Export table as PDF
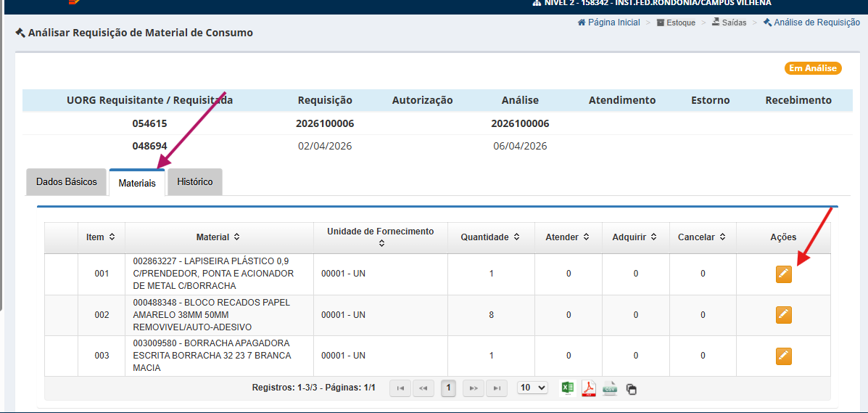This screenshot has width=868, height=413. tap(588, 388)
